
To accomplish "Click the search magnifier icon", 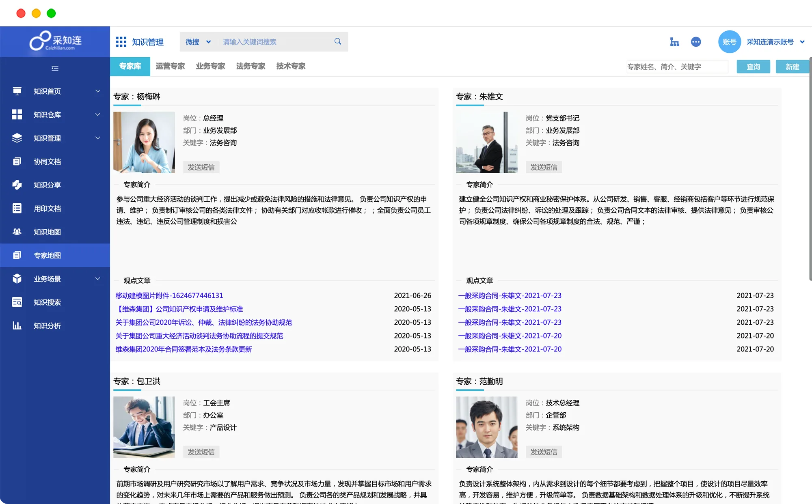I will 337,41.
